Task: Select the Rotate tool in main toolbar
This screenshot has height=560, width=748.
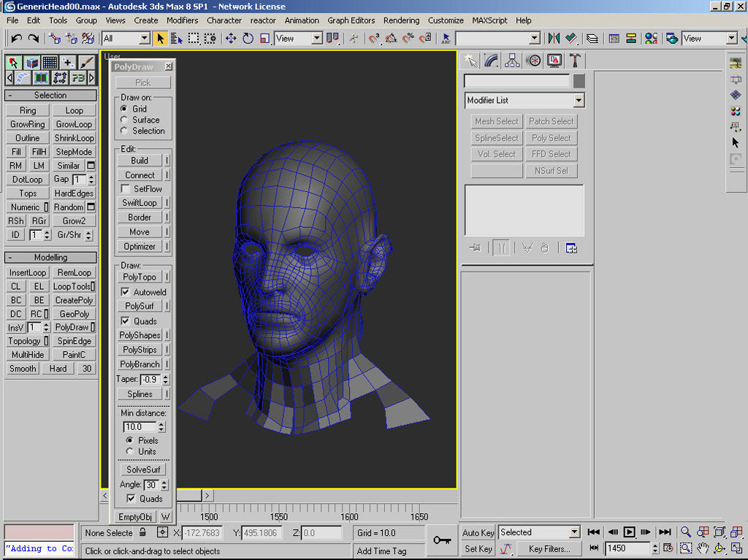Action: coord(248,38)
